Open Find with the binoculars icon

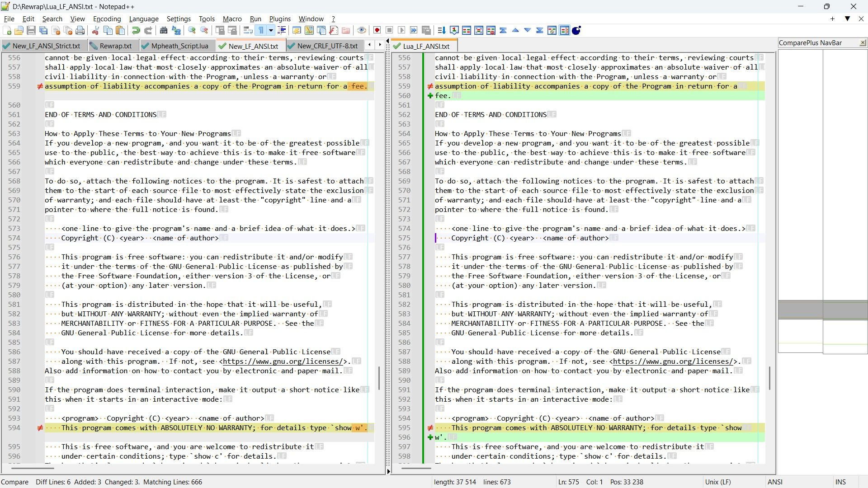[x=164, y=30]
